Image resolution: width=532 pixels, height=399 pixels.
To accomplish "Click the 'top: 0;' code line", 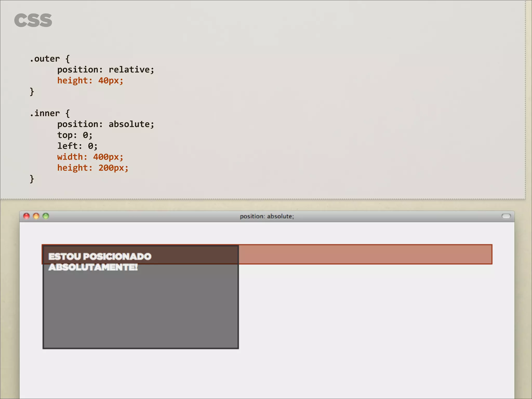I will pos(75,135).
